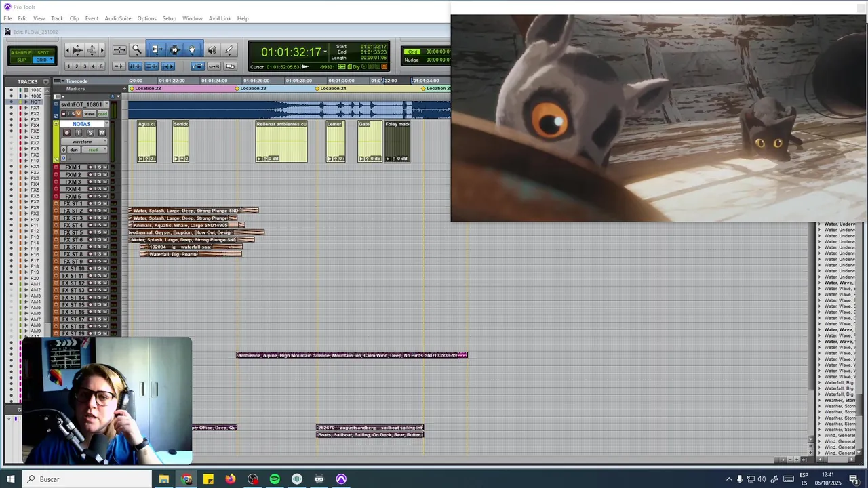
Task: Click the Buscar taskbar search box
Action: pos(87,479)
